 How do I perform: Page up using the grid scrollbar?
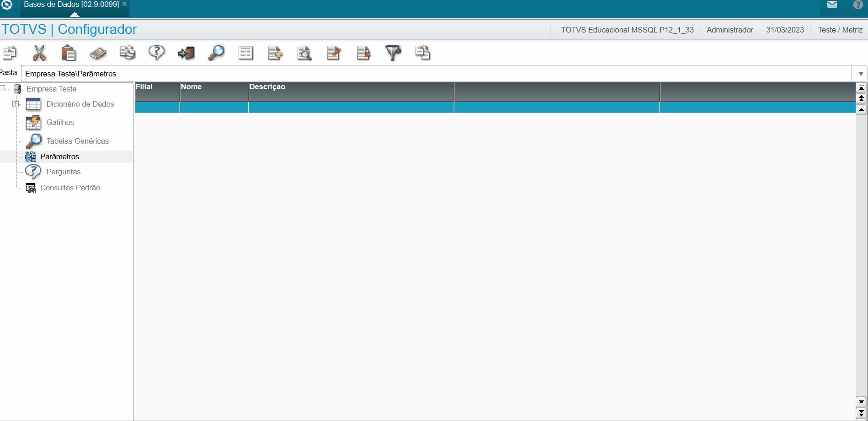[x=861, y=98]
